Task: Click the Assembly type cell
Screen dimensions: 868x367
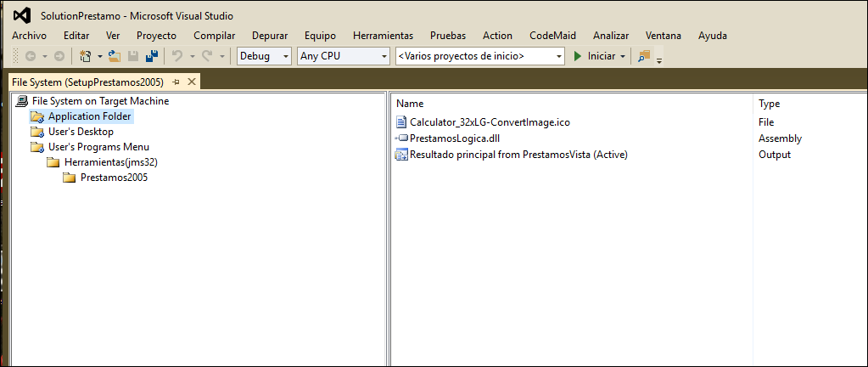Action: tap(780, 138)
